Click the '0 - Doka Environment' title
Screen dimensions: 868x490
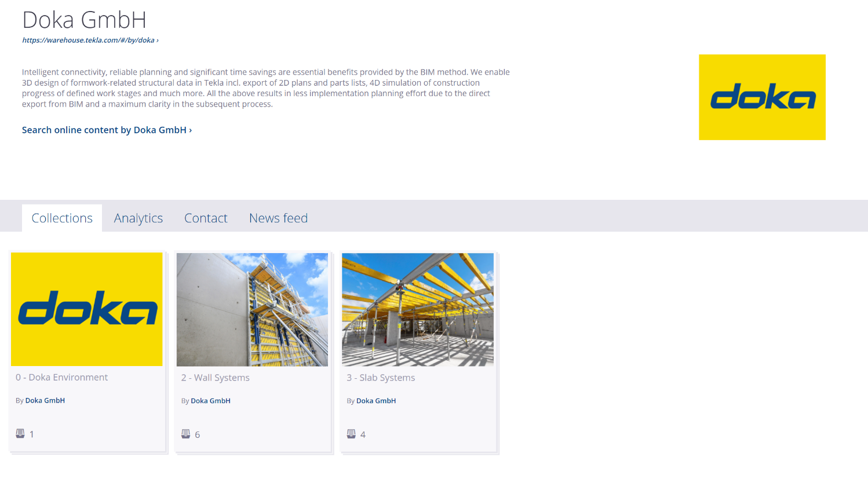click(x=61, y=377)
